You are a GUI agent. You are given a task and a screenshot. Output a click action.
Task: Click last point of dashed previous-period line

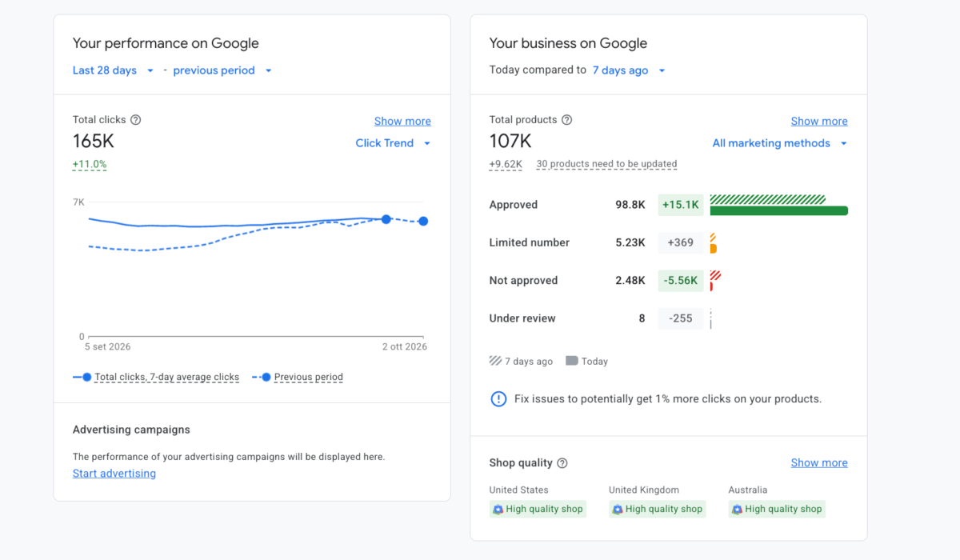[x=423, y=221]
